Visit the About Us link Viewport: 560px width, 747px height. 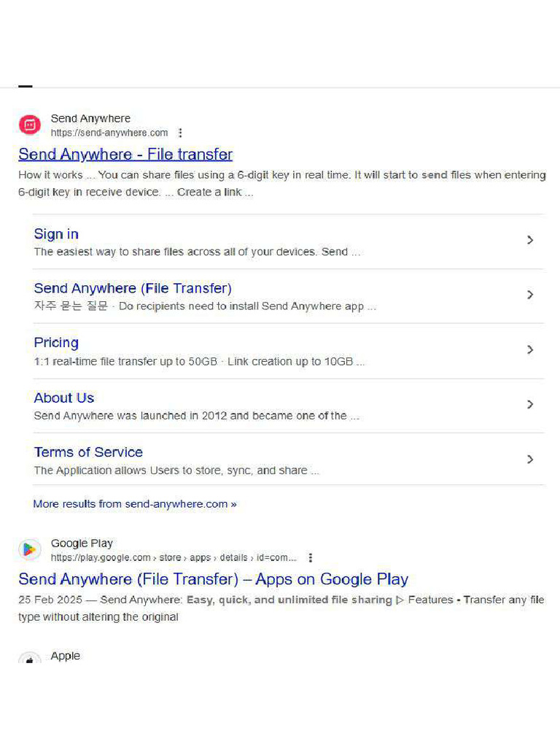[64, 398]
